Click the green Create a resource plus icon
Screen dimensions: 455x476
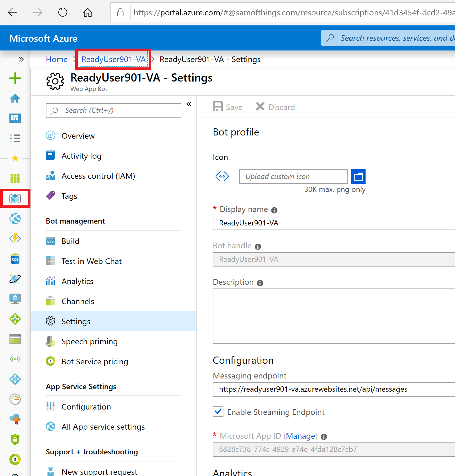click(x=15, y=78)
